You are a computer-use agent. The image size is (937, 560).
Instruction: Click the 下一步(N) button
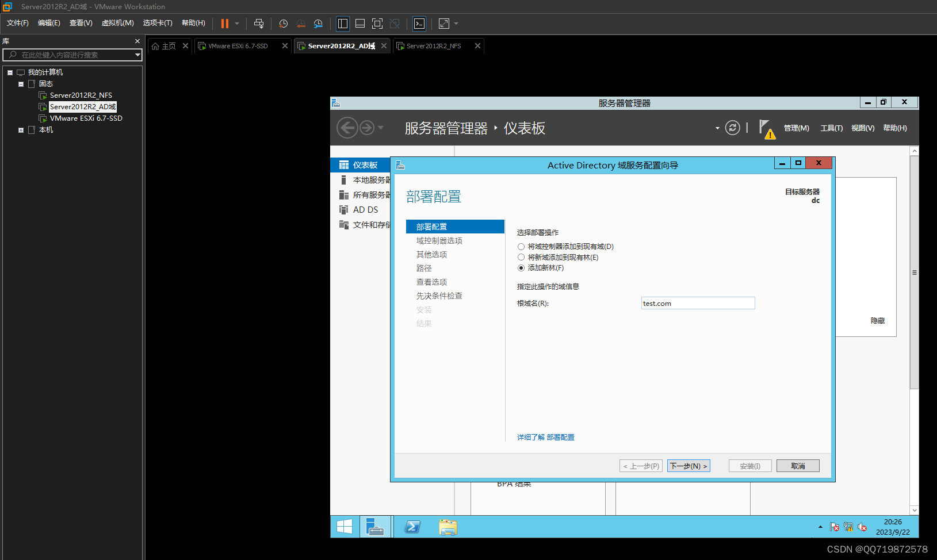(x=689, y=466)
